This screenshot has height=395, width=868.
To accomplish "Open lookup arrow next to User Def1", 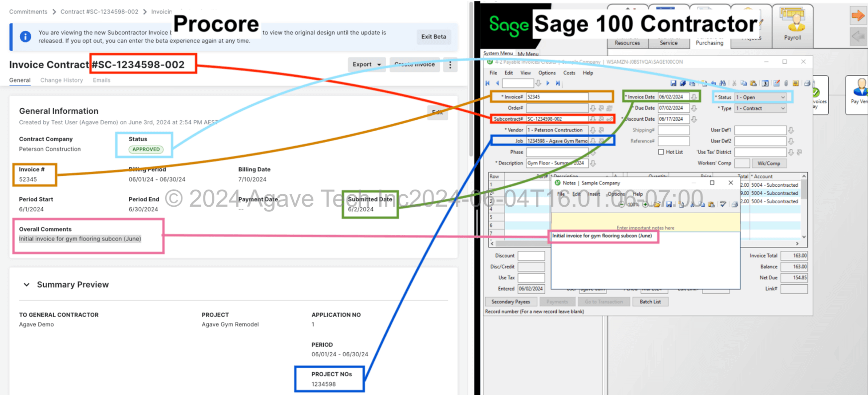I will coord(790,130).
